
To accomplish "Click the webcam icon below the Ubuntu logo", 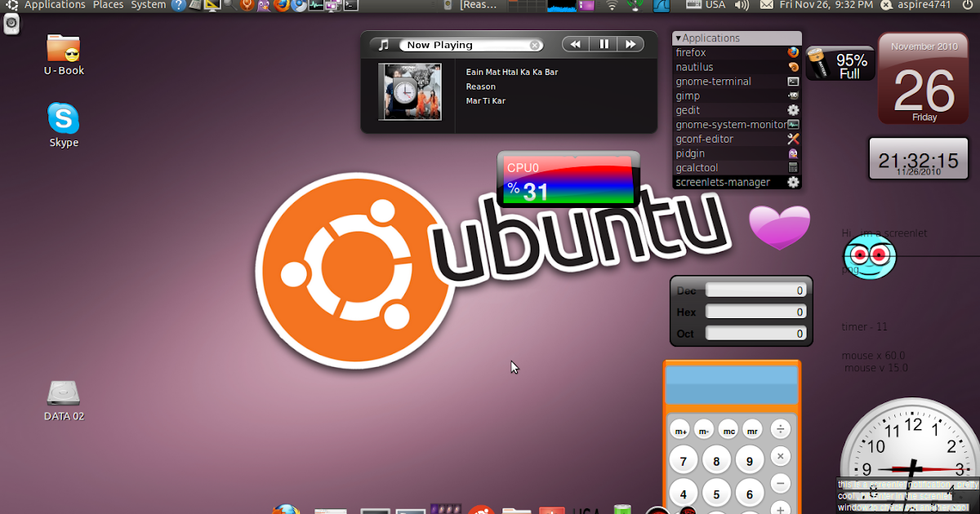I will coord(12,24).
